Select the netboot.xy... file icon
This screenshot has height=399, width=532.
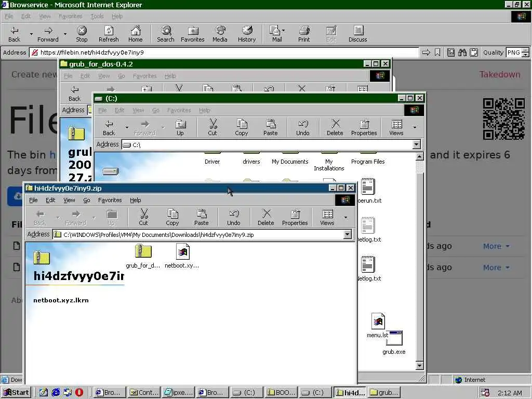(182, 256)
